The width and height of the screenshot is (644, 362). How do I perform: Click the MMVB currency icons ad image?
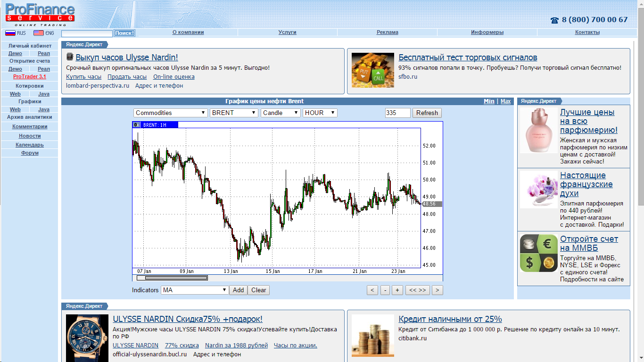[538, 253]
